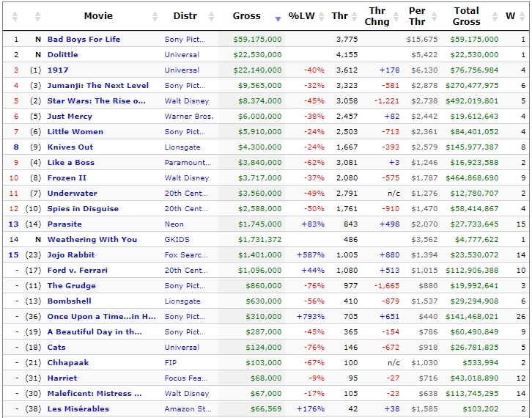
Task: Open Chhapaak movie link
Action: pos(68,363)
